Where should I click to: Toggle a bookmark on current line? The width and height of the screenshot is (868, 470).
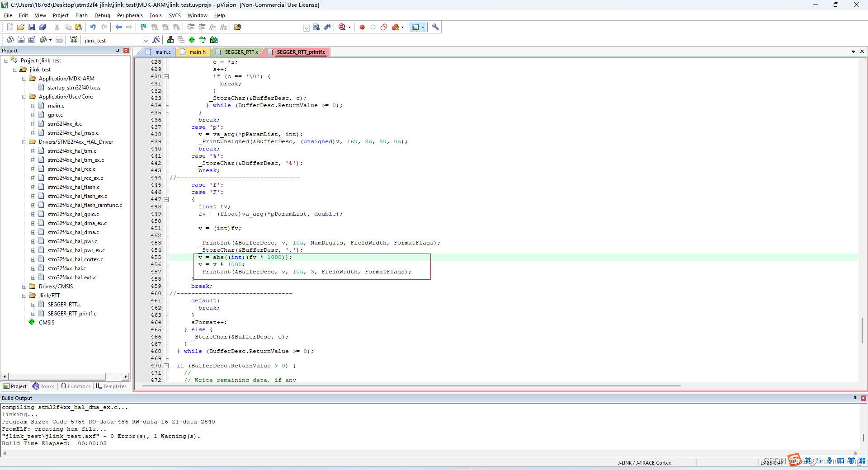click(143, 27)
